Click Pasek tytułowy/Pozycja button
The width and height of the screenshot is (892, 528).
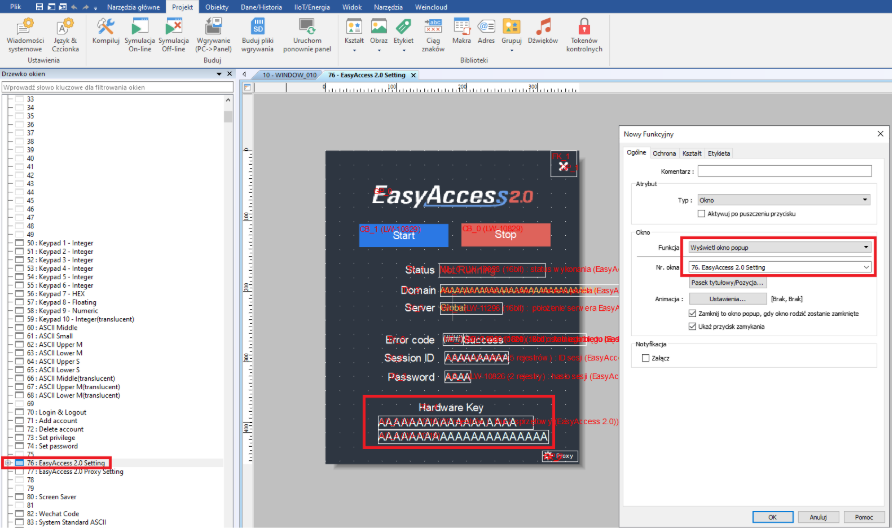click(728, 283)
